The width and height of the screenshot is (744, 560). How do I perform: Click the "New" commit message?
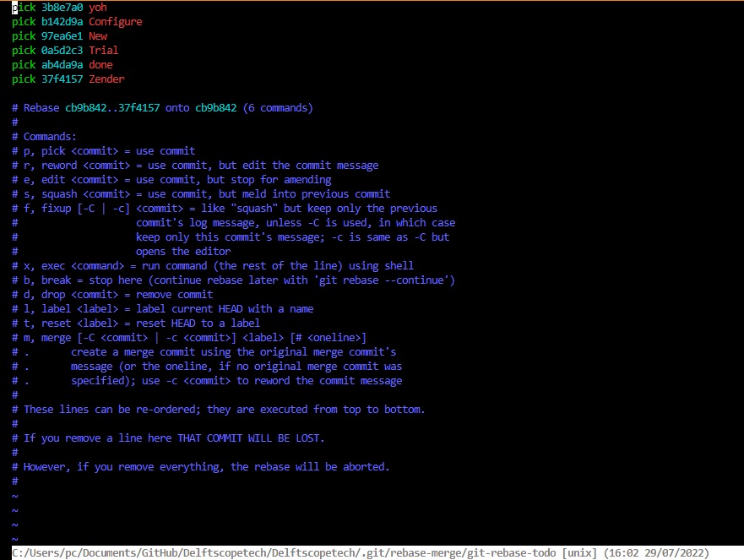[98, 35]
